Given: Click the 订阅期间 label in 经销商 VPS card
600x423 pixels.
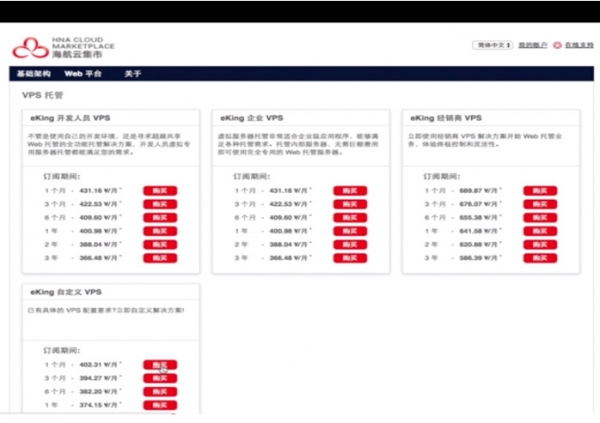Looking at the screenshot, I should click(x=441, y=176).
